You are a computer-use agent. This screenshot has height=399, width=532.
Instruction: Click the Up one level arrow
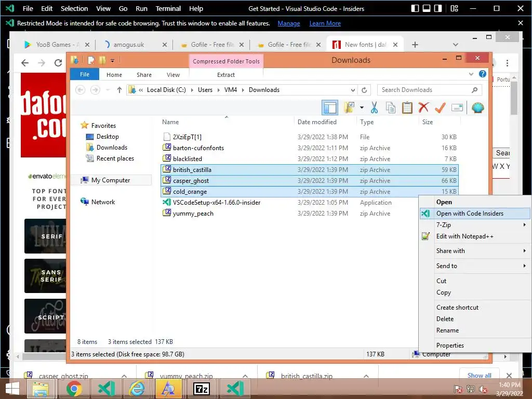pyautogui.click(x=119, y=90)
